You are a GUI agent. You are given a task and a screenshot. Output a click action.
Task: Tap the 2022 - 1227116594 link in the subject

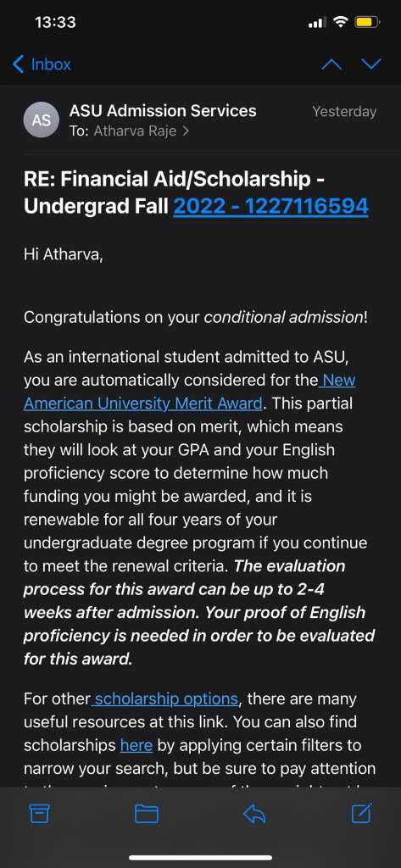270,207
